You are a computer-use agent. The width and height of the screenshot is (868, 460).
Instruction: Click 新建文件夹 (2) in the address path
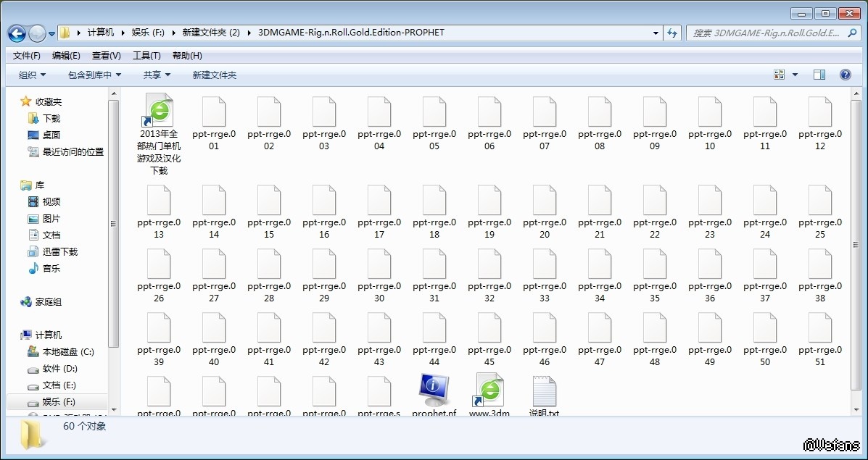[x=211, y=33]
